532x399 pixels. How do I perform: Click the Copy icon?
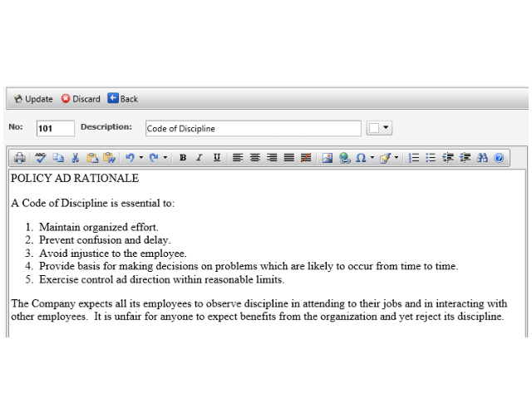click(58, 158)
